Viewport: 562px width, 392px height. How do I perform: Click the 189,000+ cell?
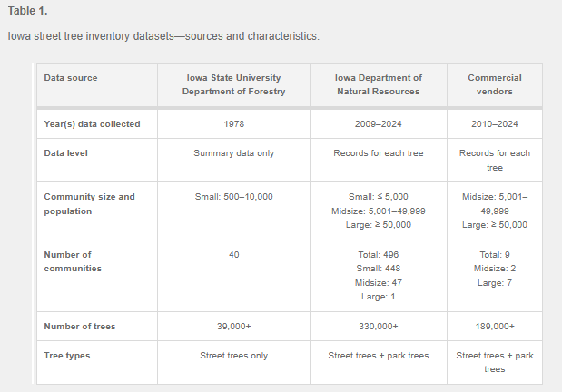(x=494, y=326)
